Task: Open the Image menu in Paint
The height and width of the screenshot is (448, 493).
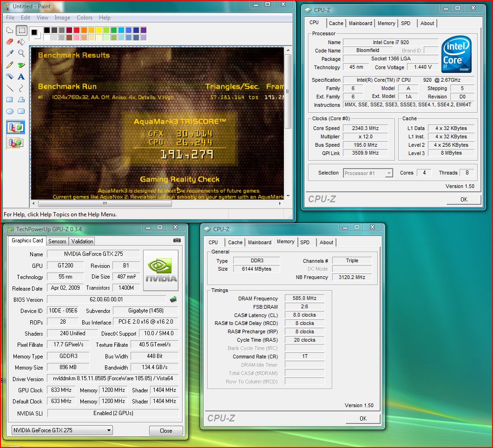Action: (62, 18)
